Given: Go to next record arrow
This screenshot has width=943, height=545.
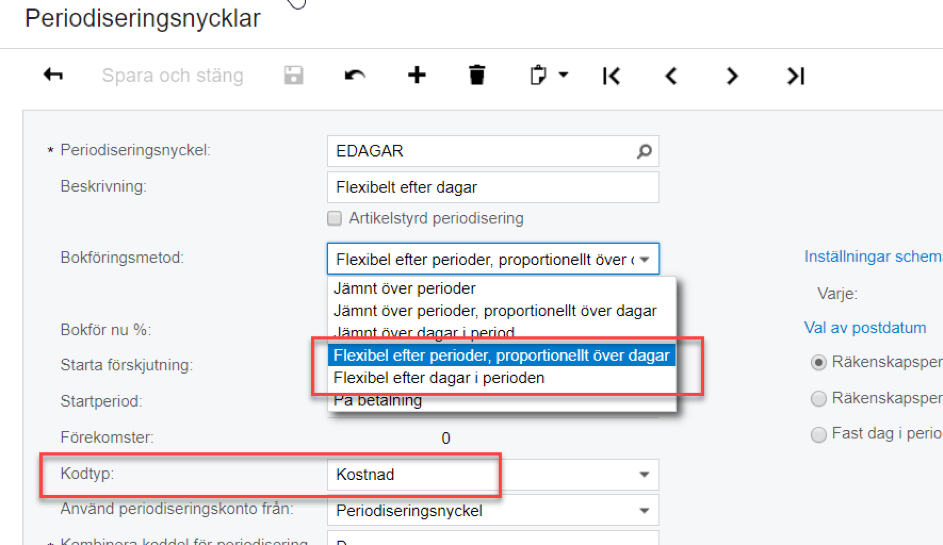Looking at the screenshot, I should 733,75.
